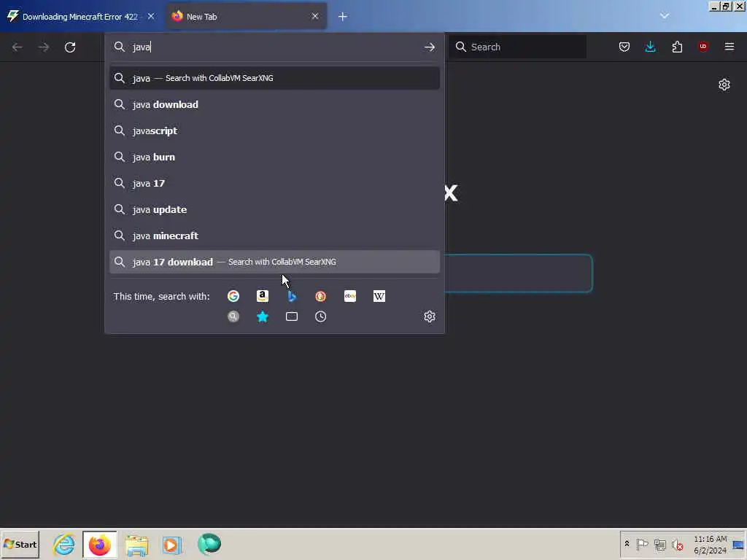Screen dimensions: 747x560
Task: Choose the java download suggestion
Action: click(x=274, y=104)
